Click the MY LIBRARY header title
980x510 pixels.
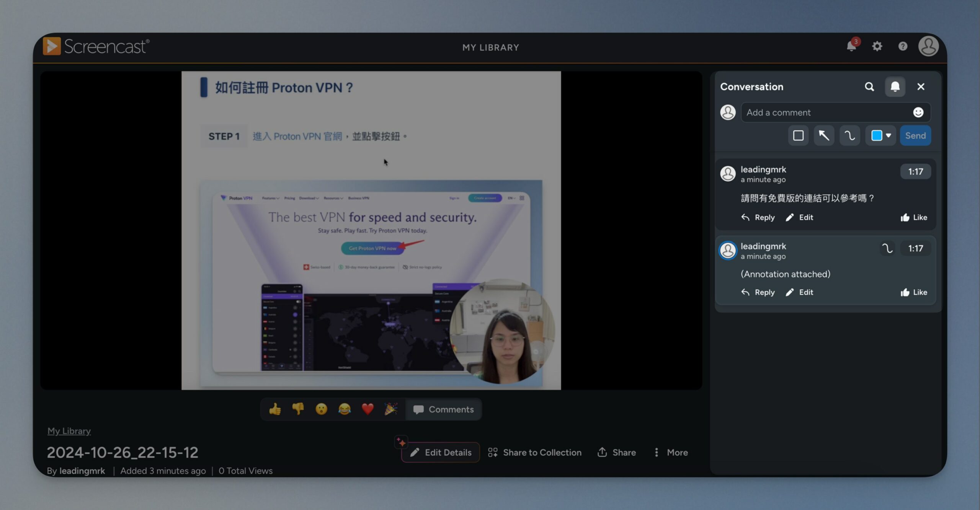(x=490, y=47)
